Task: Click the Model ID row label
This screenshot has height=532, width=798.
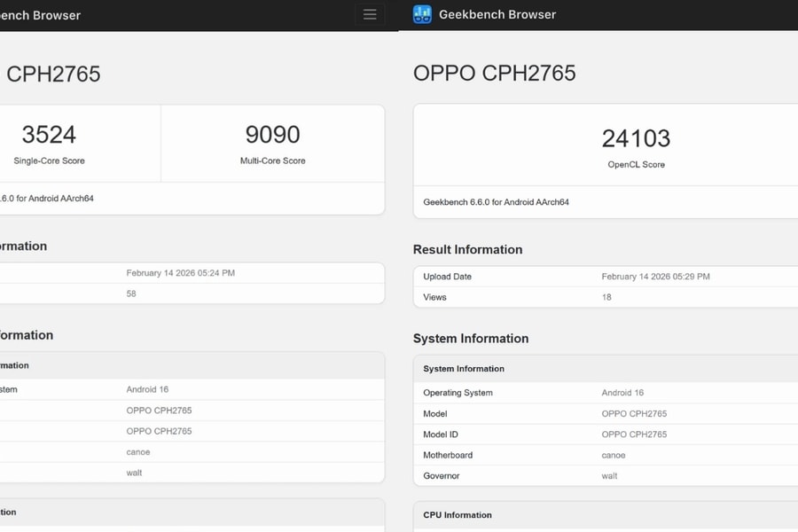Action: pos(441,434)
